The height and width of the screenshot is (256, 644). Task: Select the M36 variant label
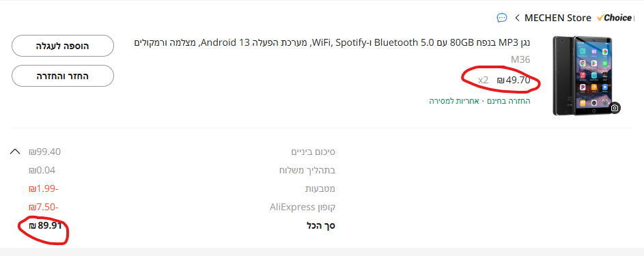pos(520,60)
